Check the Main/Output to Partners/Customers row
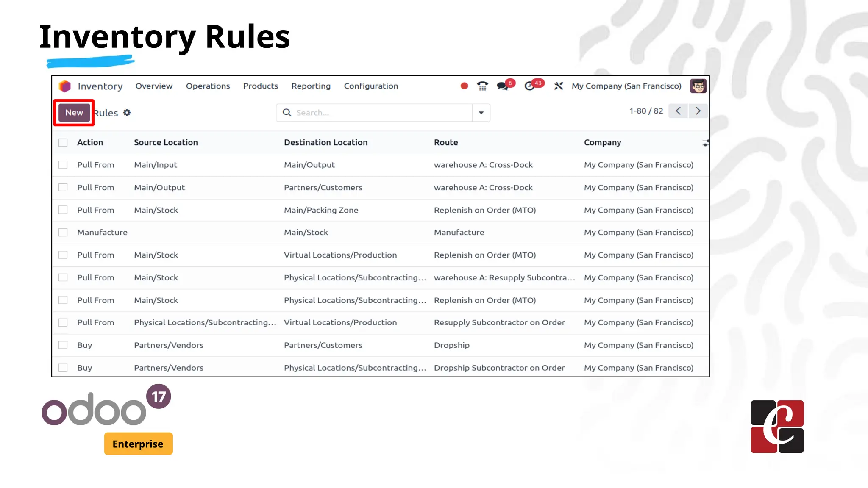Image resolution: width=868 pixels, height=488 pixels. (63, 187)
